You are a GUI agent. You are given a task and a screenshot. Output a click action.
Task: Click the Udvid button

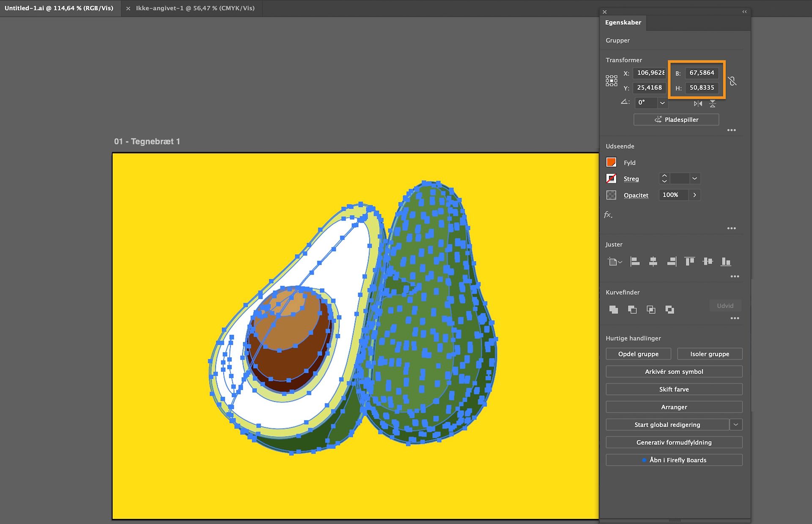coord(725,306)
